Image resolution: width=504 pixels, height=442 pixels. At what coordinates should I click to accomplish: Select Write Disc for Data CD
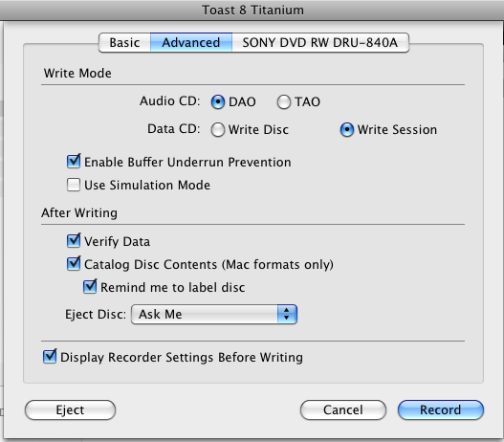tap(218, 130)
